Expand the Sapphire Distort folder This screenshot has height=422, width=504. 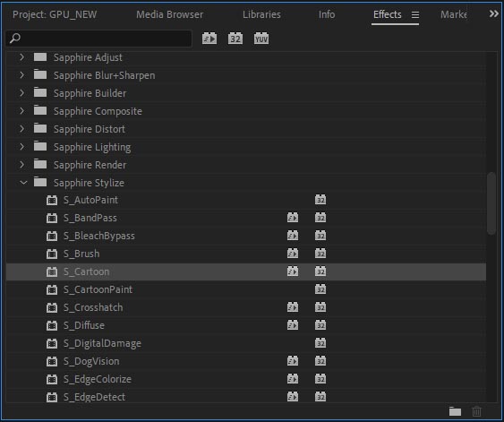[x=21, y=129]
